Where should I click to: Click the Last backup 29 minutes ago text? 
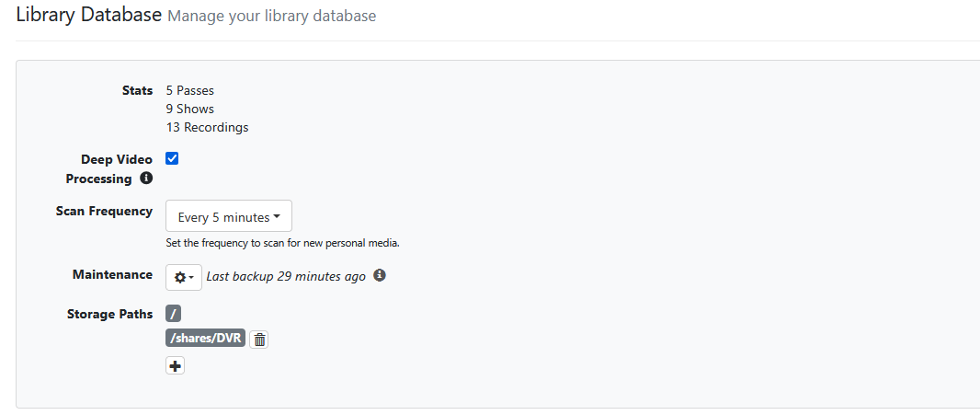click(x=286, y=276)
